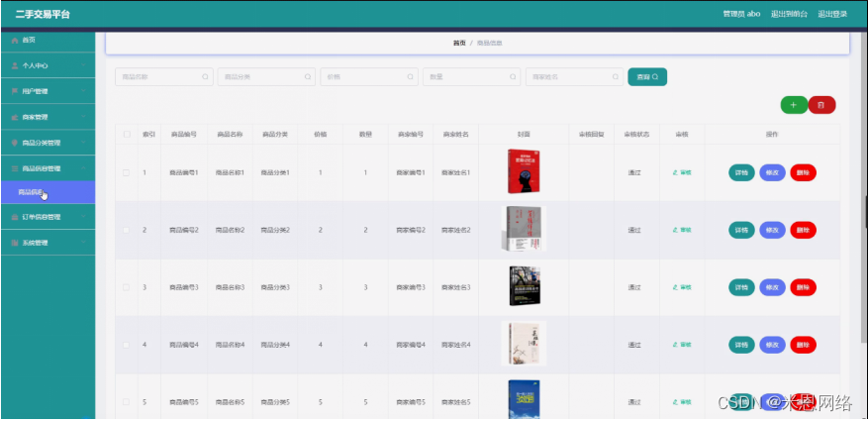
Task: Expand the 商家管理 menu chevron
Action: point(83,118)
